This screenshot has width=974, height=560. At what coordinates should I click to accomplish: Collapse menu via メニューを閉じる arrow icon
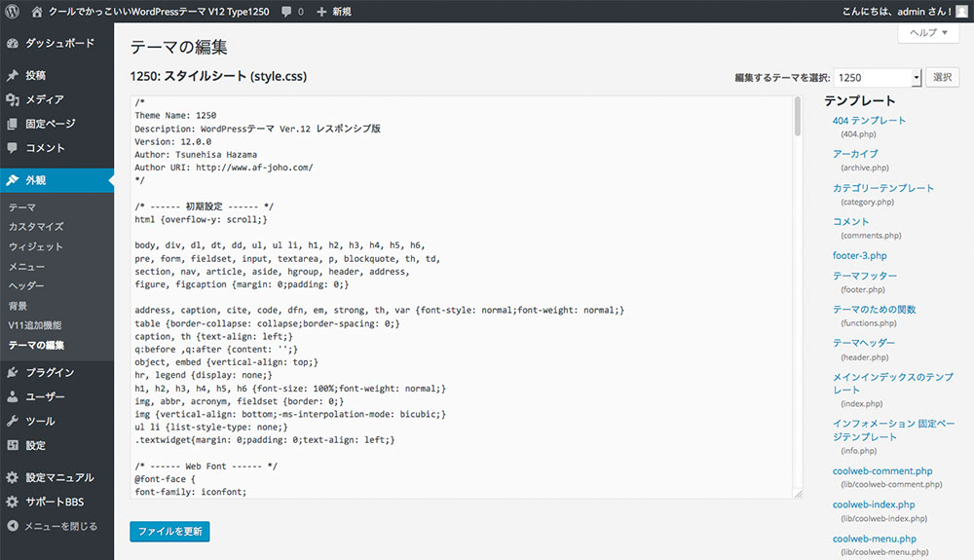click(x=13, y=526)
